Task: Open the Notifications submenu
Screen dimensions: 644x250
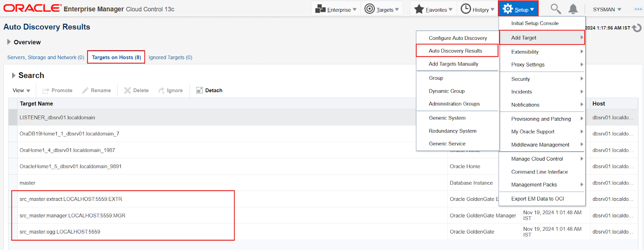Action: pyautogui.click(x=542, y=105)
